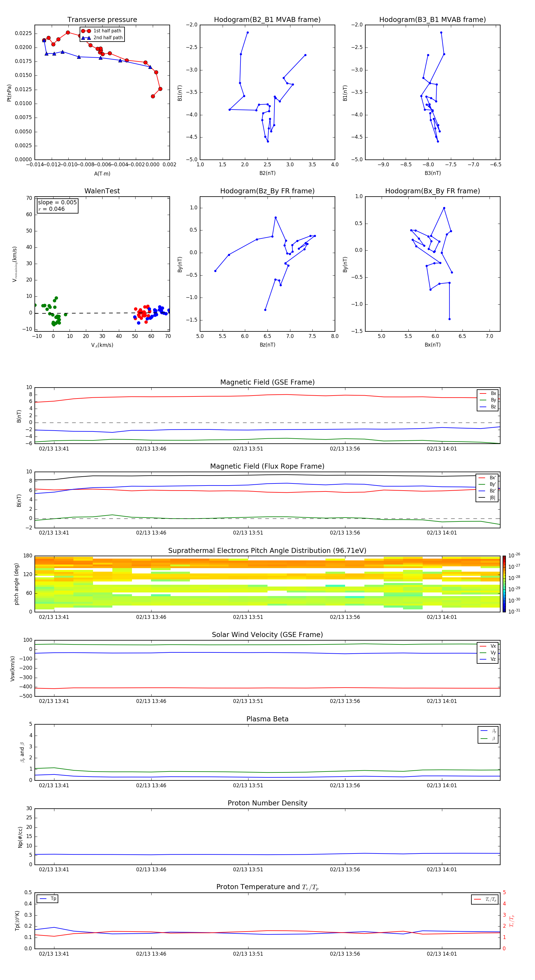Click the 'Np(#/cc)' axis label

click(x=20, y=837)
